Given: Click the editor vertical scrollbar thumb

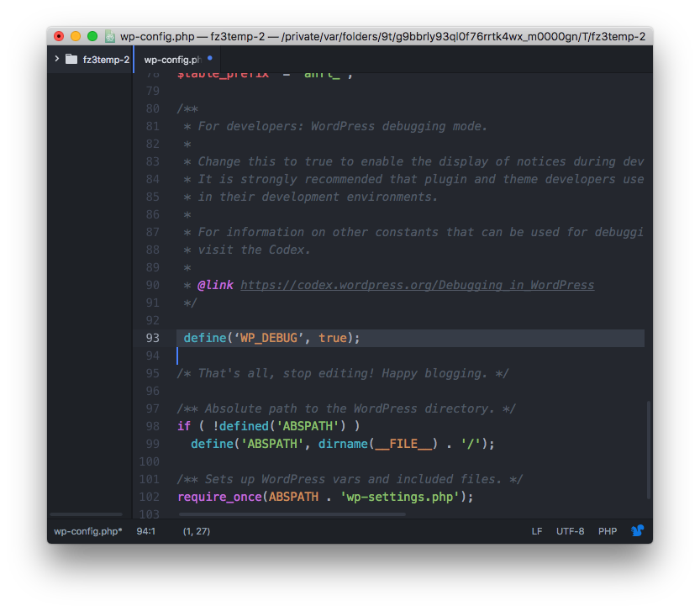Looking at the screenshot, I should click(648, 450).
